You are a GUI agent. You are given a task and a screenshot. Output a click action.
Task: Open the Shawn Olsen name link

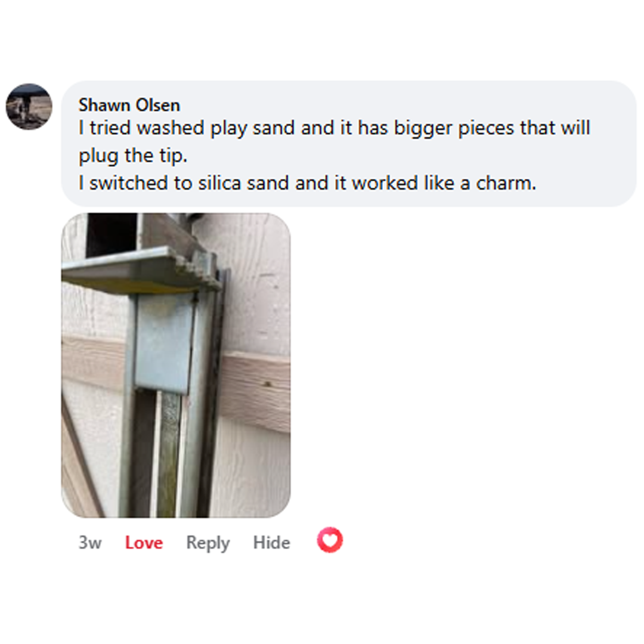[129, 105]
